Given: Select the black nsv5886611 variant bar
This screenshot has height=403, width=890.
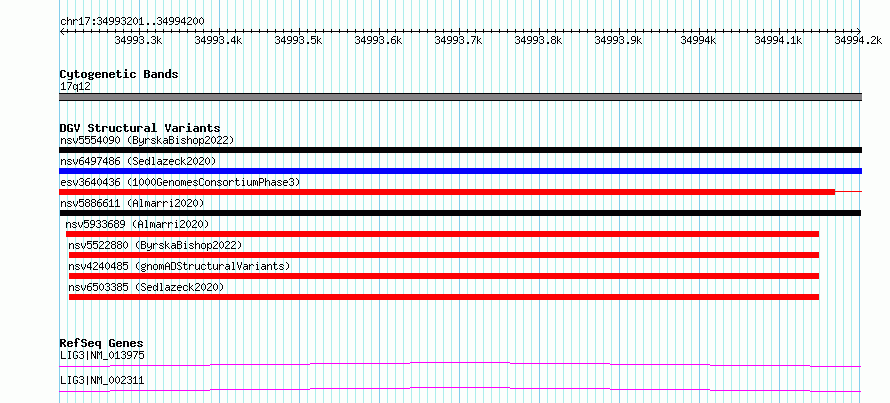Looking at the screenshot, I should click(460, 213).
